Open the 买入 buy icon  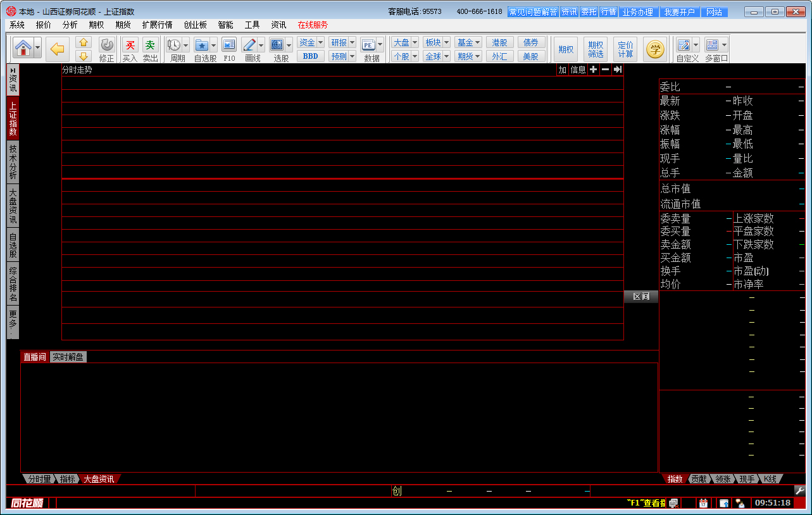point(130,45)
